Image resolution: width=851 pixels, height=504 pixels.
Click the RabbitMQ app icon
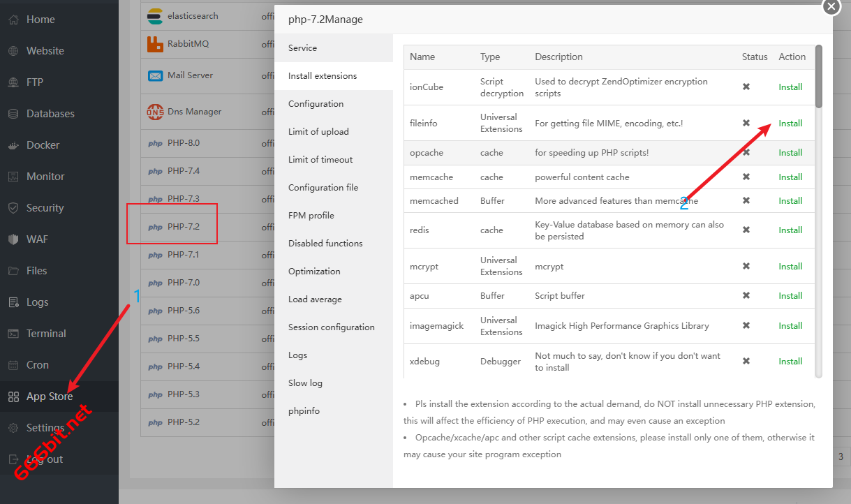coord(155,44)
